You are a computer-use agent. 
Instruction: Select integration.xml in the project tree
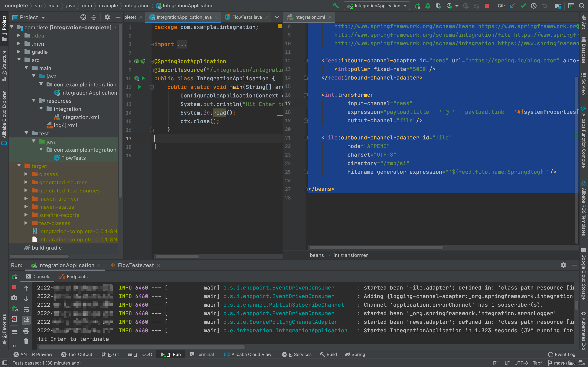tap(80, 117)
